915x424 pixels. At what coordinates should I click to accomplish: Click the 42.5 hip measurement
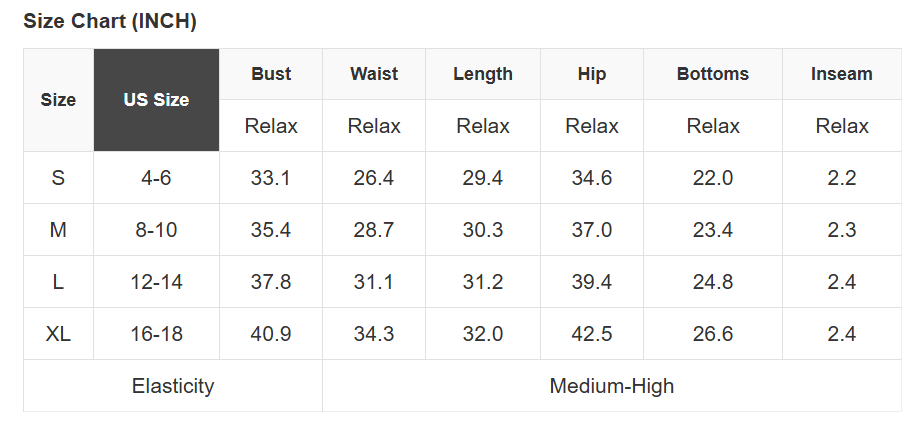[592, 334]
